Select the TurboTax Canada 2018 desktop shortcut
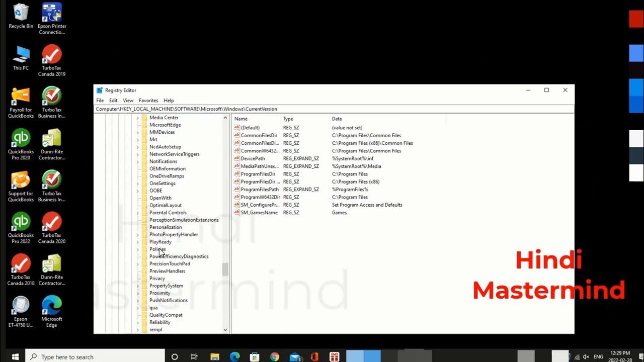This screenshot has width=644, height=362. coord(21,269)
